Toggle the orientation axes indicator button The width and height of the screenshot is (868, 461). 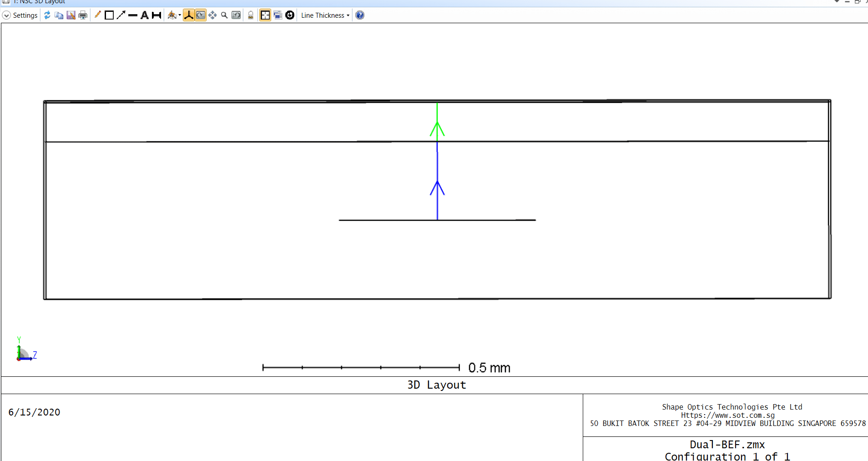[x=188, y=15]
